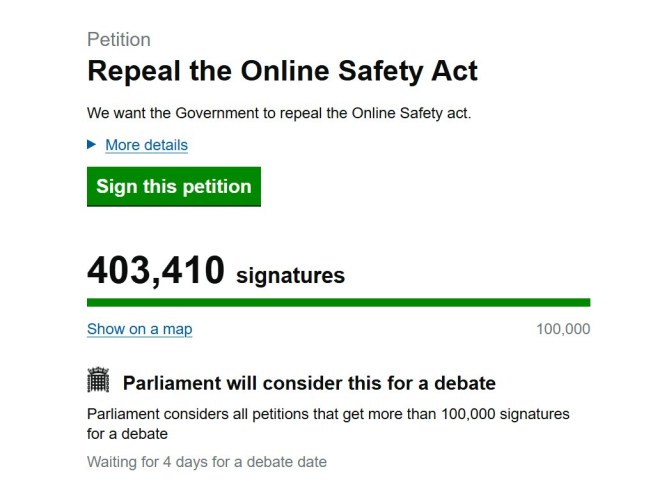
Task: Click the Parliament will consider this heading
Action: click(309, 383)
